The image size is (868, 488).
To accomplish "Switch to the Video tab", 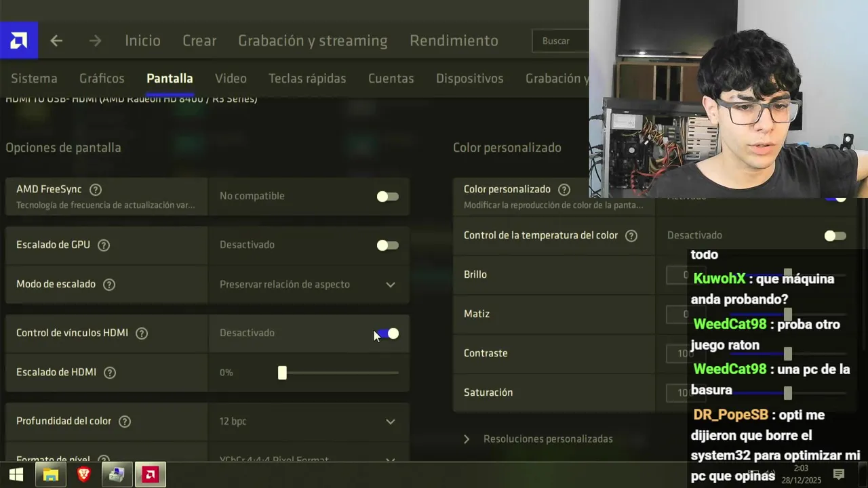I will point(231,79).
